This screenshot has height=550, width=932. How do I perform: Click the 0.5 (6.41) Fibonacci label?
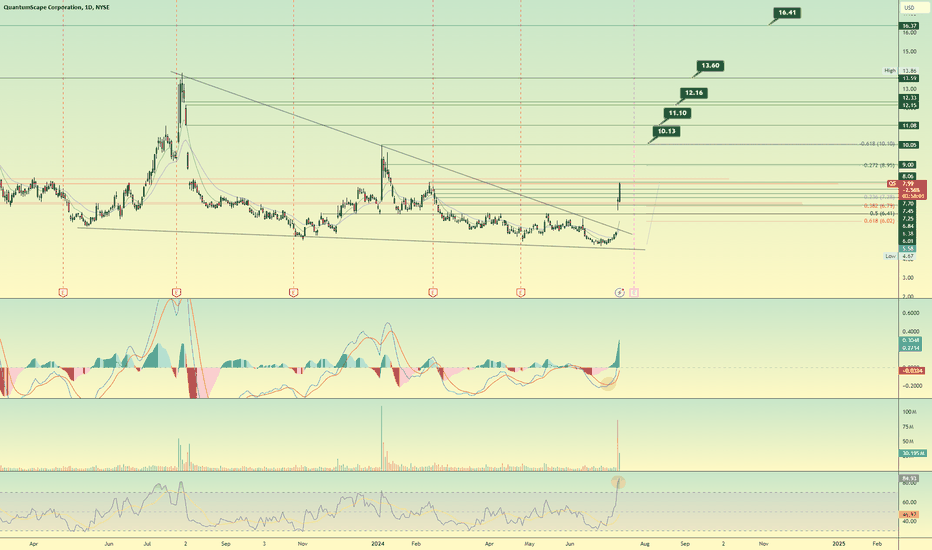[x=882, y=213]
